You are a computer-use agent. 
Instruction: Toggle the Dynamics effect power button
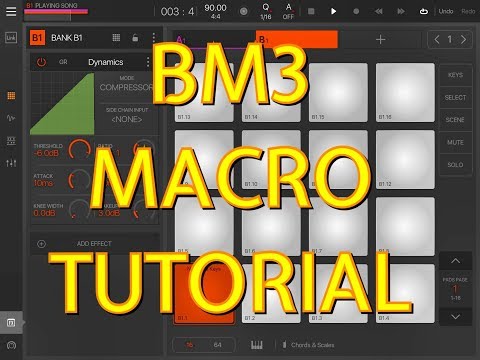(41, 62)
